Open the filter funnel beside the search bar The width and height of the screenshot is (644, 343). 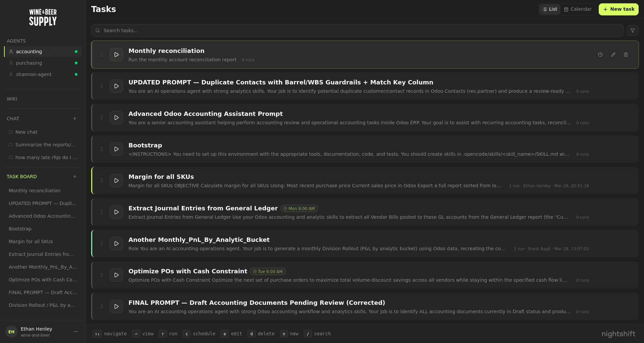coord(633,30)
